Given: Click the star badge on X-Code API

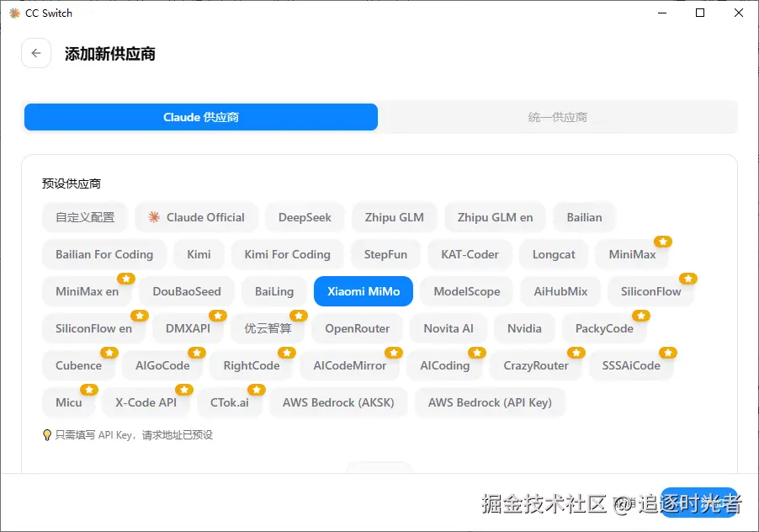Looking at the screenshot, I should [184, 390].
